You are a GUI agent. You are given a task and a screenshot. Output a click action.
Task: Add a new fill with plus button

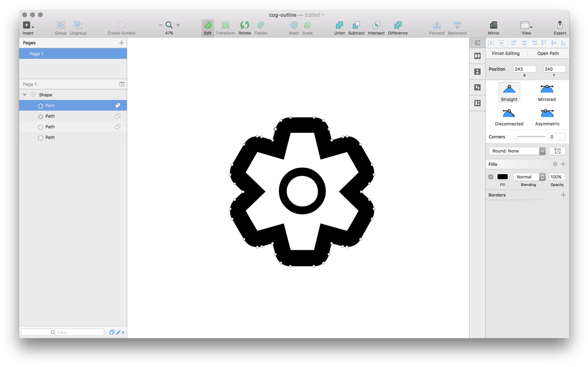tap(563, 164)
